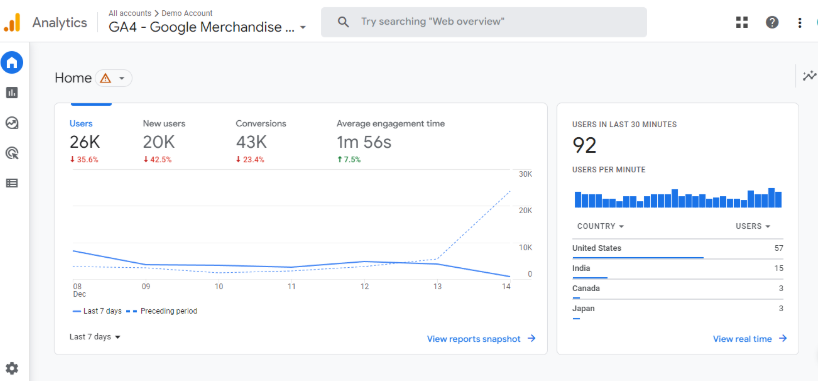Click the View reports snapshot link
The image size is (825, 381).
pos(474,339)
